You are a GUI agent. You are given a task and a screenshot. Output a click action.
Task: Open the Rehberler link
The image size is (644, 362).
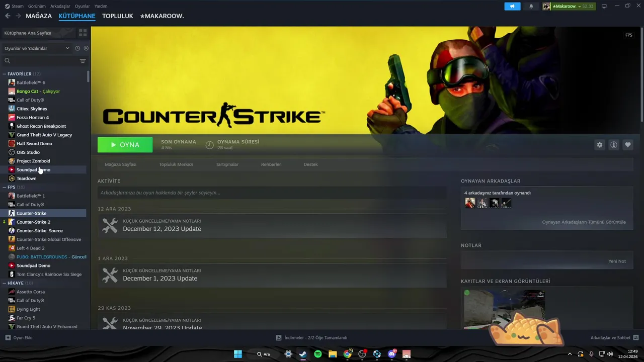[271, 164]
